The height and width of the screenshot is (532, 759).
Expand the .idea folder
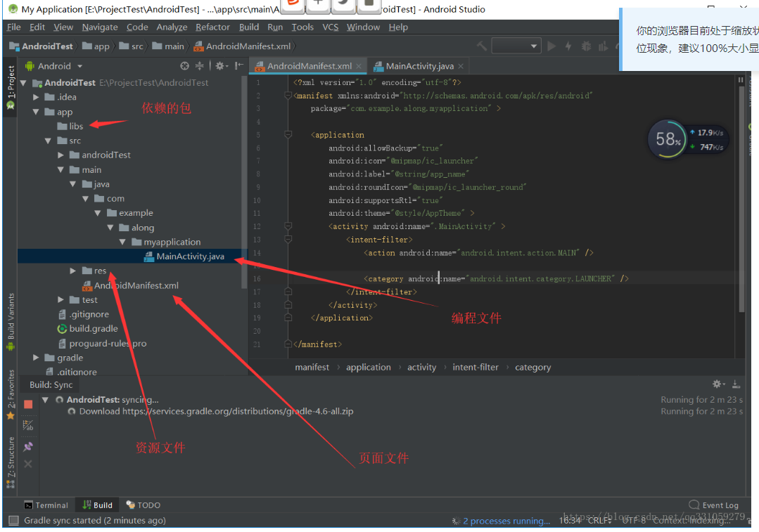[x=36, y=97]
